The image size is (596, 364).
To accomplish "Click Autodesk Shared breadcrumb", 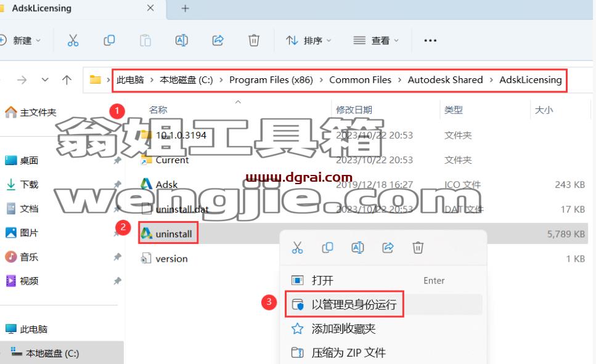I will tap(445, 80).
